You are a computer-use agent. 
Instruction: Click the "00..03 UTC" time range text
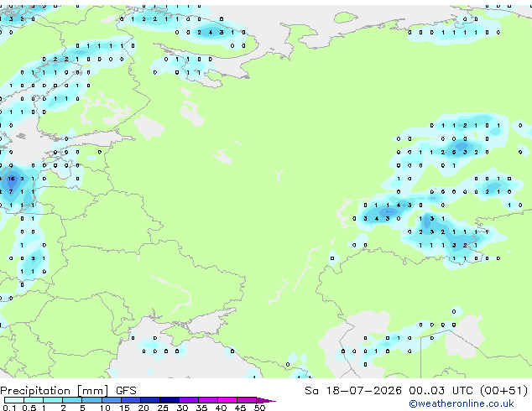(441, 391)
